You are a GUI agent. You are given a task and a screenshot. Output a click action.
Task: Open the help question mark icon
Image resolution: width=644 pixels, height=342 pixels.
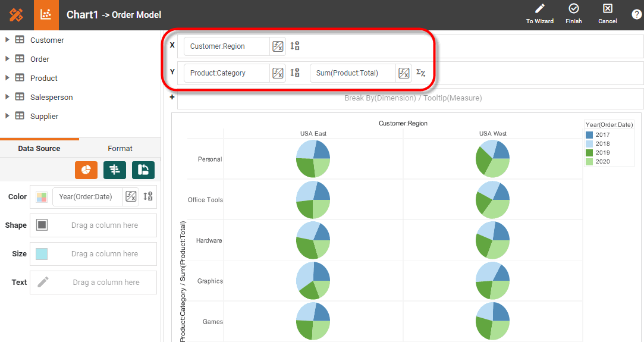[x=636, y=15]
